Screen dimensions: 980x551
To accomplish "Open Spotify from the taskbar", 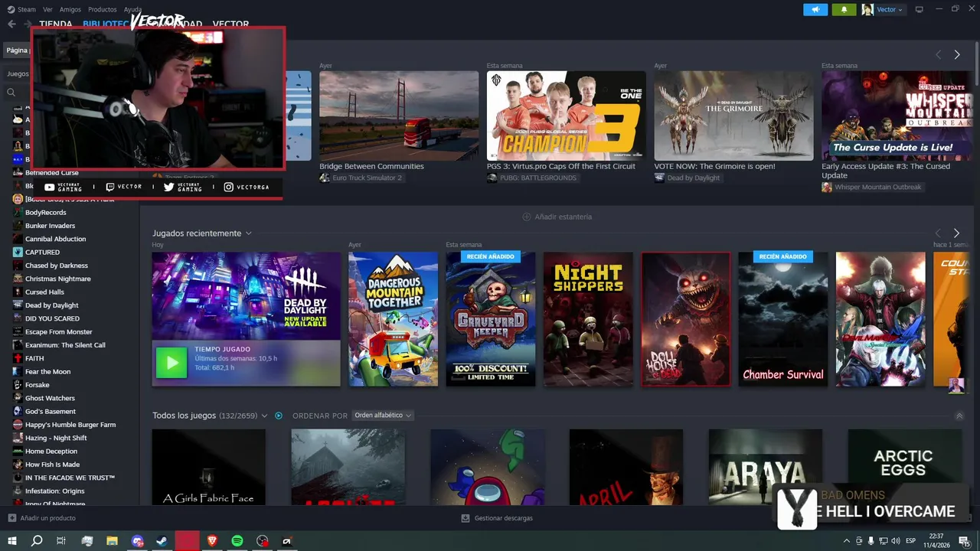I will (237, 541).
